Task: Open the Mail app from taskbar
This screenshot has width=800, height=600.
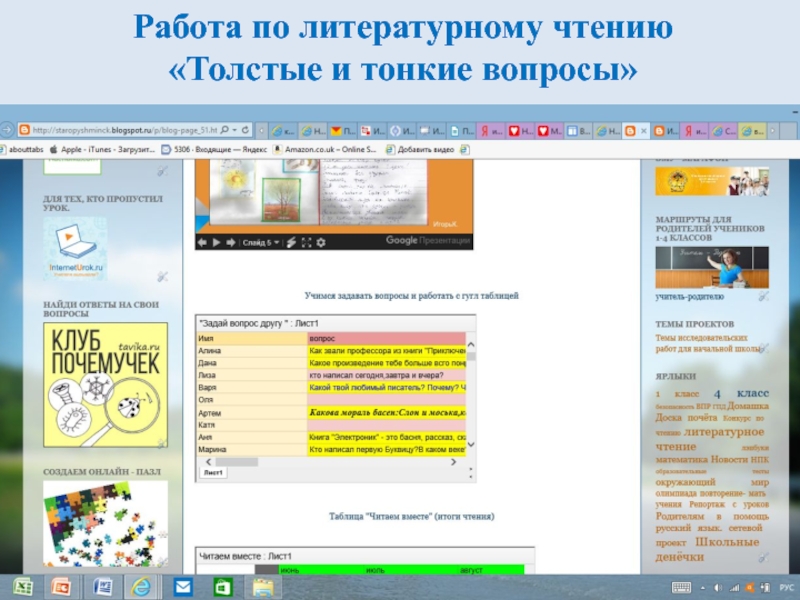Action: point(183,587)
